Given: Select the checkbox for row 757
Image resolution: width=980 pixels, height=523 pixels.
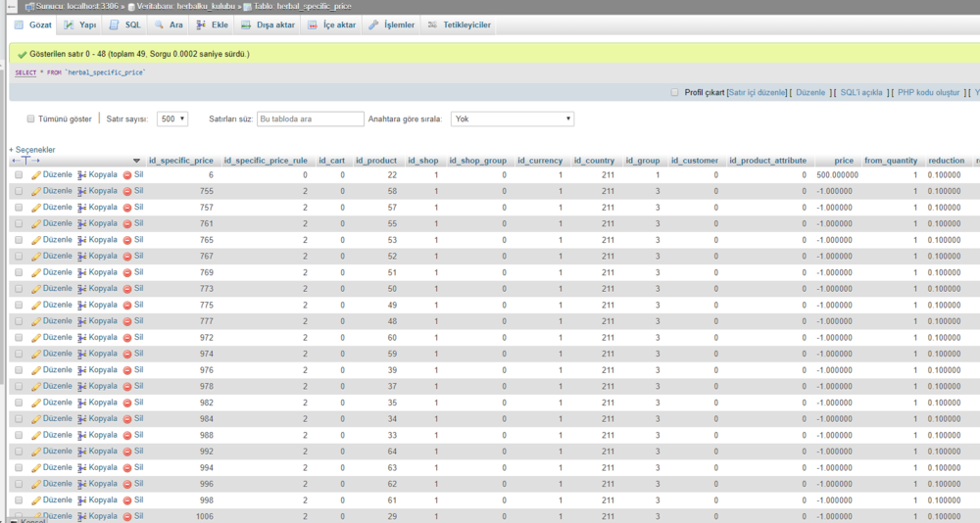Looking at the screenshot, I should [x=19, y=208].
